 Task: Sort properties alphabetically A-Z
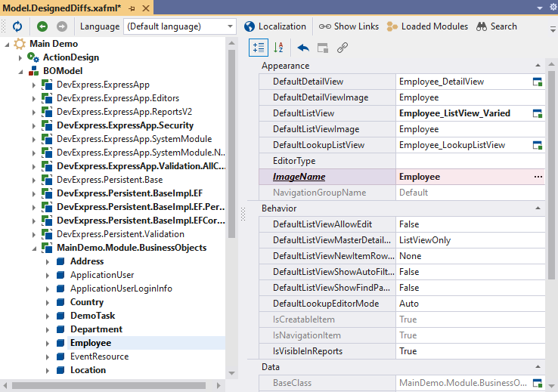(x=278, y=48)
